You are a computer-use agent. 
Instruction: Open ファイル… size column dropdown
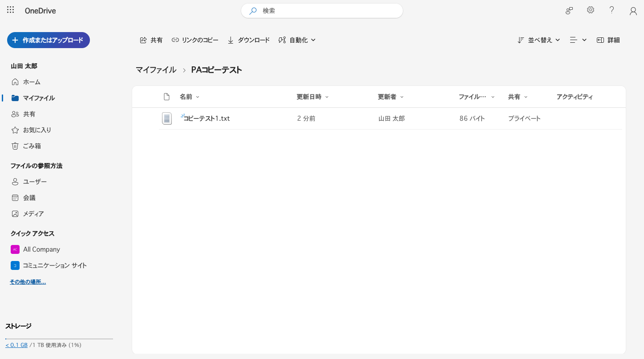(476, 97)
